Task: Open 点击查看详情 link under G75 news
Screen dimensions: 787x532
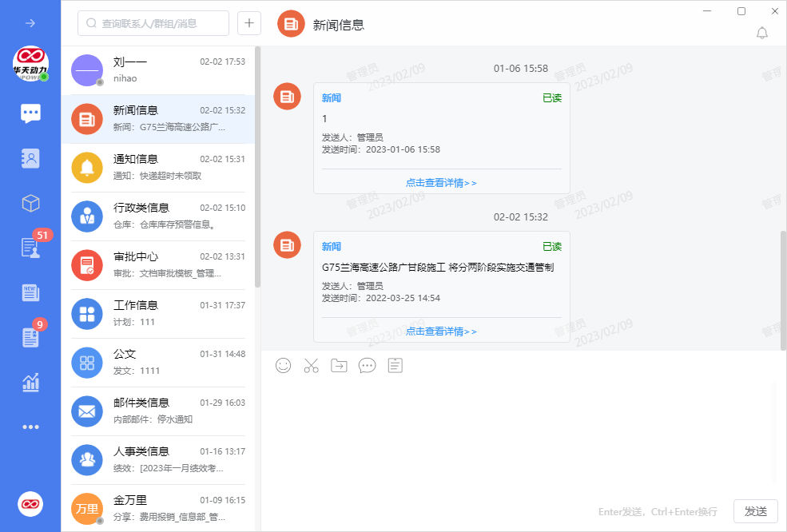Action: (x=441, y=331)
